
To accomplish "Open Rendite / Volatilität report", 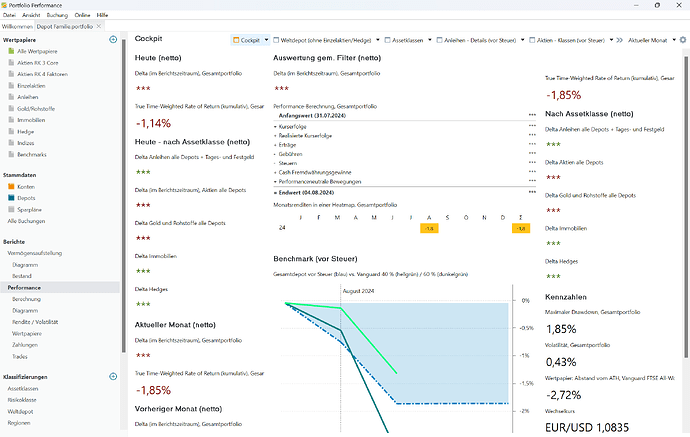I will 35,322.
